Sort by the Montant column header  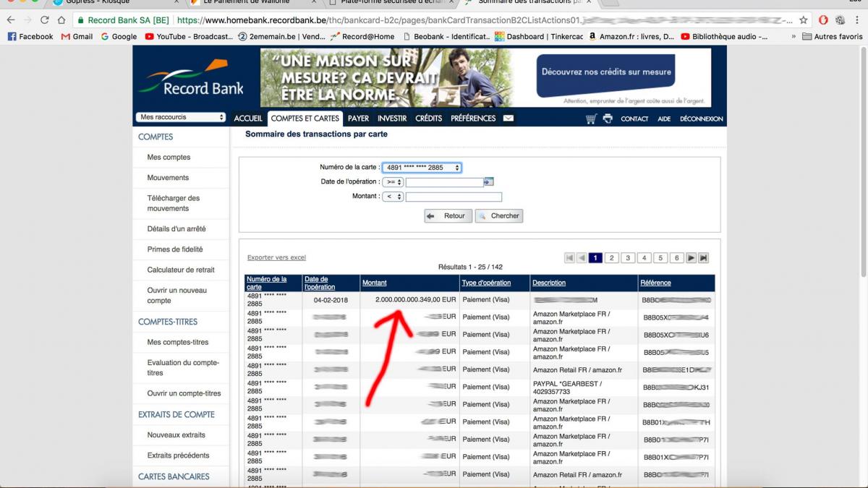374,283
